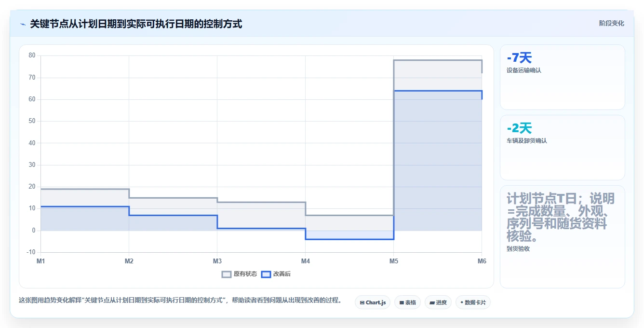Click the M2 axis label
The height and width of the screenshot is (328, 644).
pos(129,261)
